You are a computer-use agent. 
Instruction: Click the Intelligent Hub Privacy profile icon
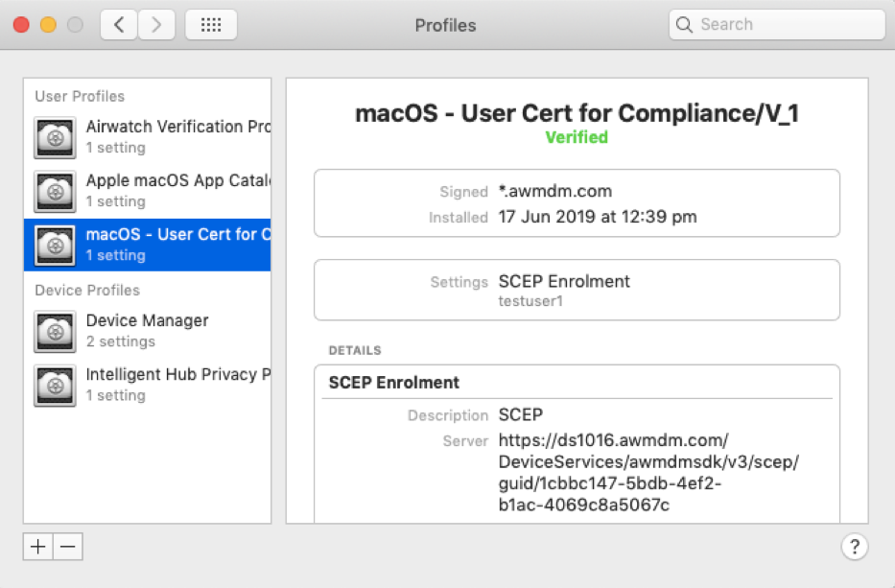[x=55, y=385]
